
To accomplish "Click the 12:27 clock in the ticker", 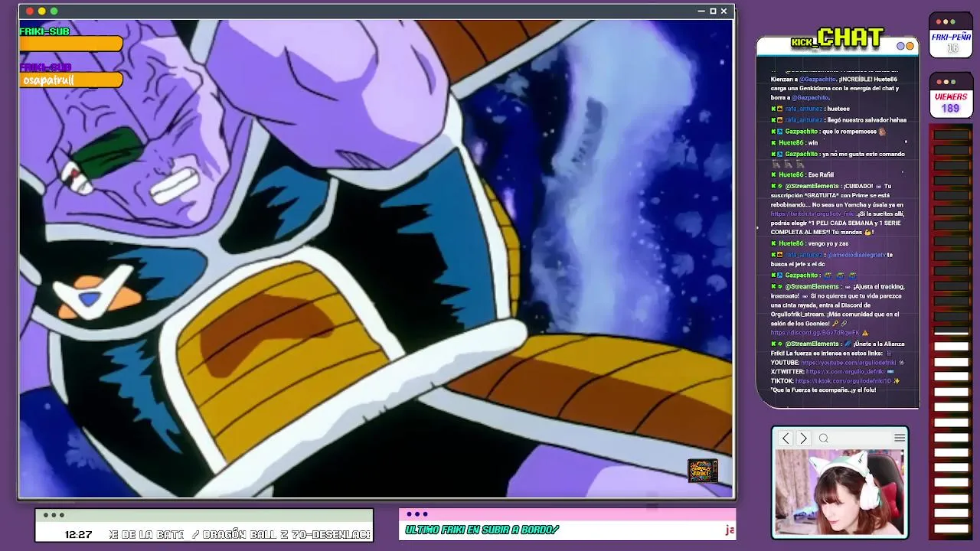I will (78, 534).
